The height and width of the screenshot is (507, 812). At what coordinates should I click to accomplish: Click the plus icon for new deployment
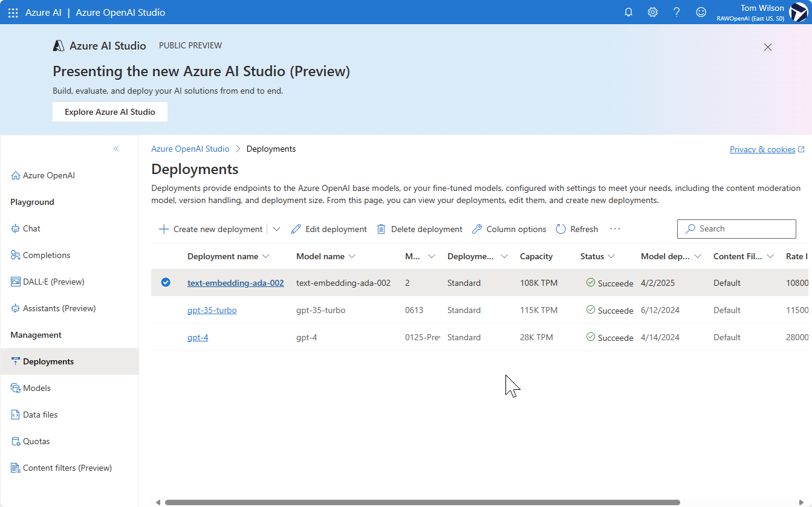click(163, 229)
